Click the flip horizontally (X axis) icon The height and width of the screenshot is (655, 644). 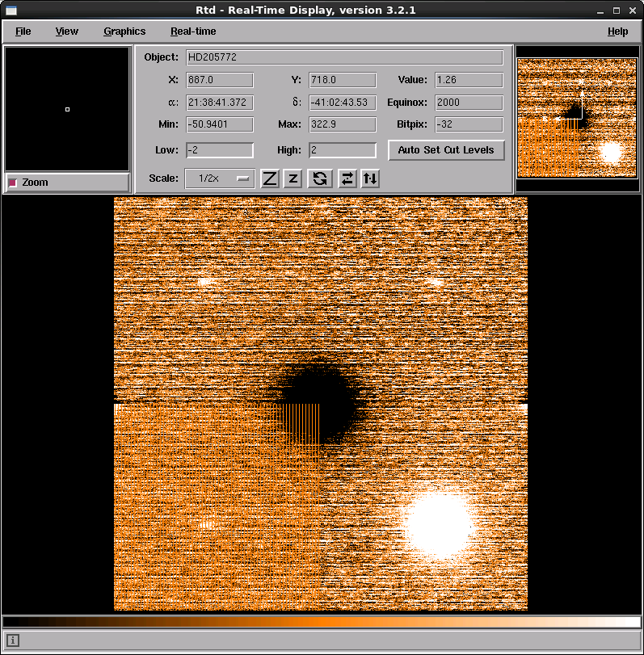pos(347,178)
